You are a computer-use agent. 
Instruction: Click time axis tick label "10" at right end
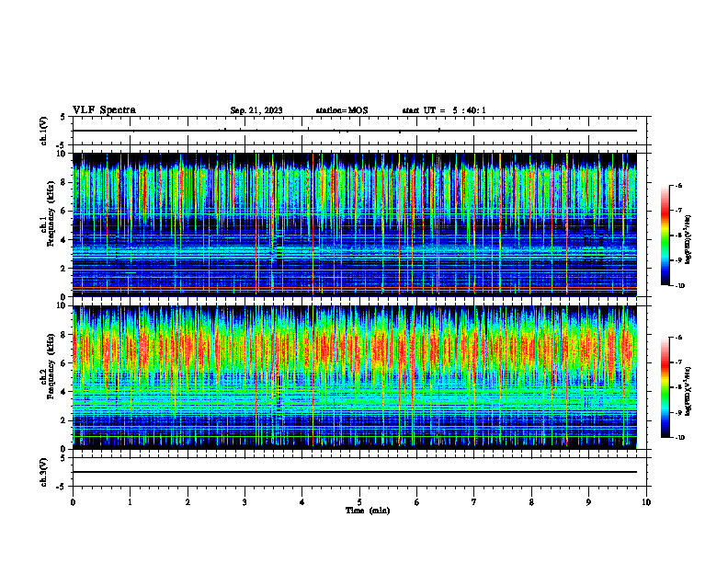point(646,502)
